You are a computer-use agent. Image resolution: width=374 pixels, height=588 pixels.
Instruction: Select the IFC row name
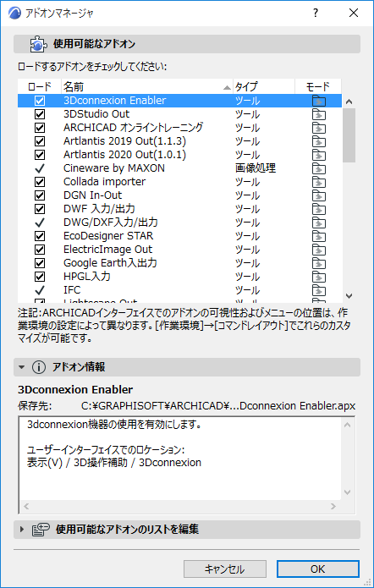(72, 290)
